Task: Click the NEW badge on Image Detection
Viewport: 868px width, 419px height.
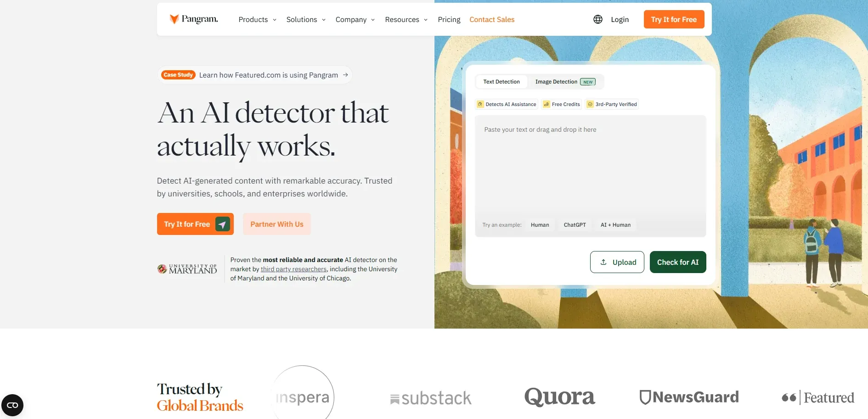Action: point(588,82)
